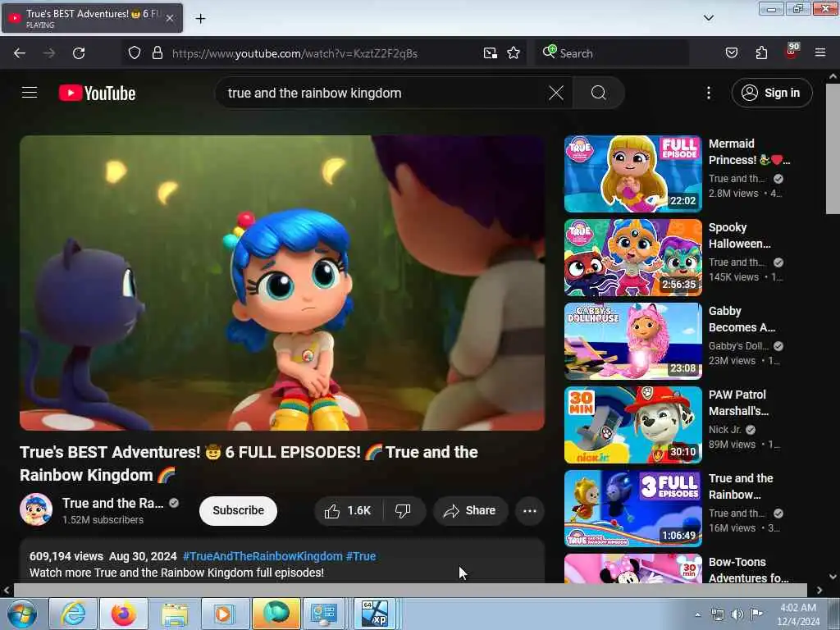The width and height of the screenshot is (840, 630).
Task: Open more actions three-dot button under video
Action: (529, 510)
